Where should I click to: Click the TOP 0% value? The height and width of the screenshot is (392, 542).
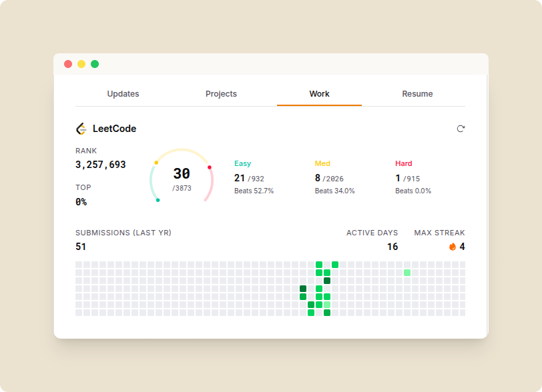(81, 202)
